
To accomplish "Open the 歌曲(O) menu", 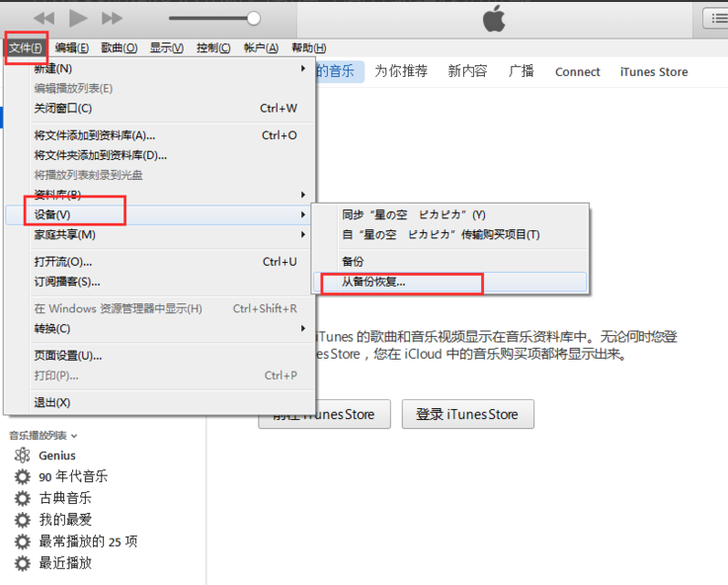I will [120, 47].
